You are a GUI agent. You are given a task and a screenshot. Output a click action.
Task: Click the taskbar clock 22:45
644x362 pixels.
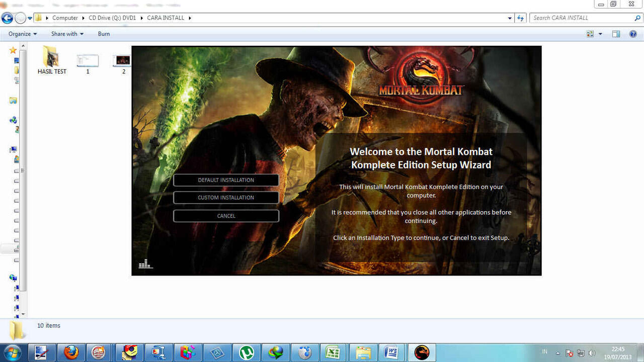point(618,353)
